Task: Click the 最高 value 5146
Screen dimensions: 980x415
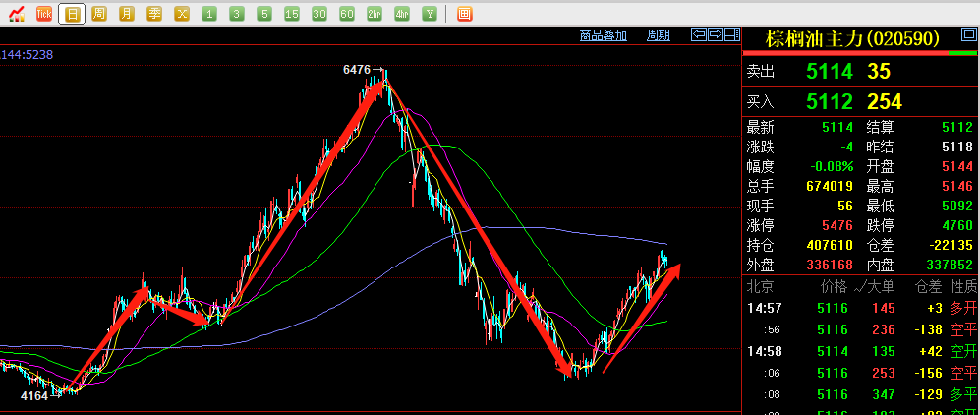Action: click(957, 186)
